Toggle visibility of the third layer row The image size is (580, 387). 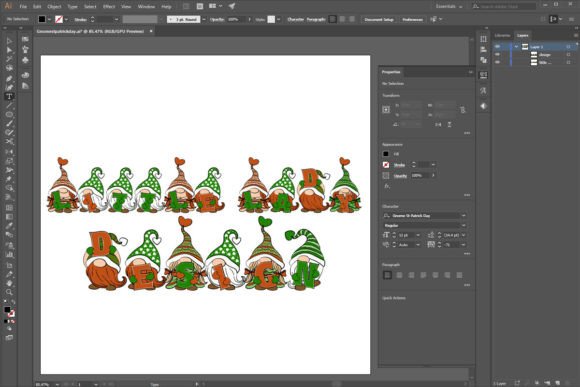click(x=498, y=63)
